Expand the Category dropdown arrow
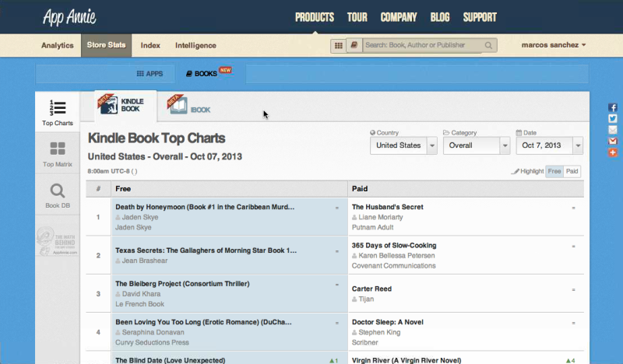This screenshot has height=364, width=623. point(505,145)
